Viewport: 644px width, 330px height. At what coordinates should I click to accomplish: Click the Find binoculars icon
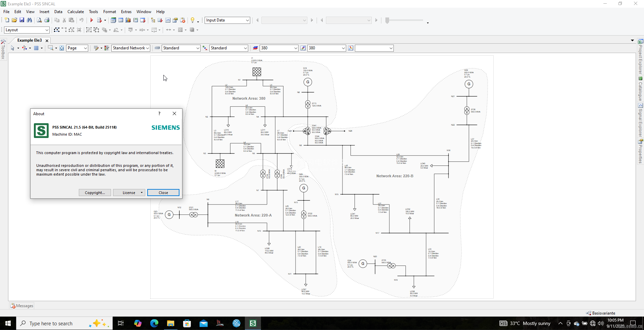coord(30,20)
